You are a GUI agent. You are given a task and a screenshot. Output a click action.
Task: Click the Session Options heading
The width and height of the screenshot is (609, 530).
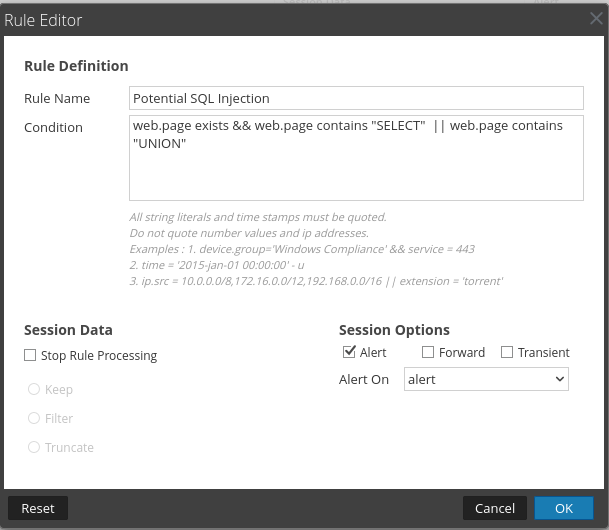[394, 330]
